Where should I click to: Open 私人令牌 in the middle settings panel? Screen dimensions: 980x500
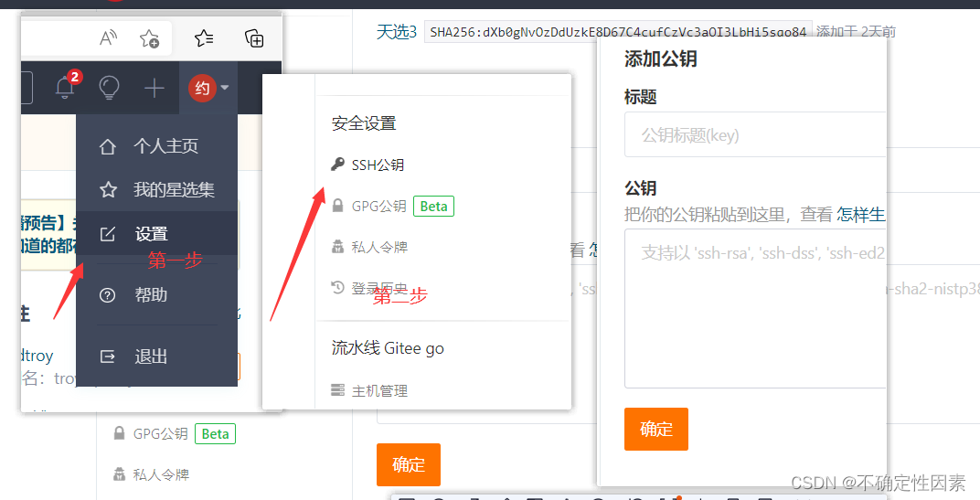[x=379, y=248]
